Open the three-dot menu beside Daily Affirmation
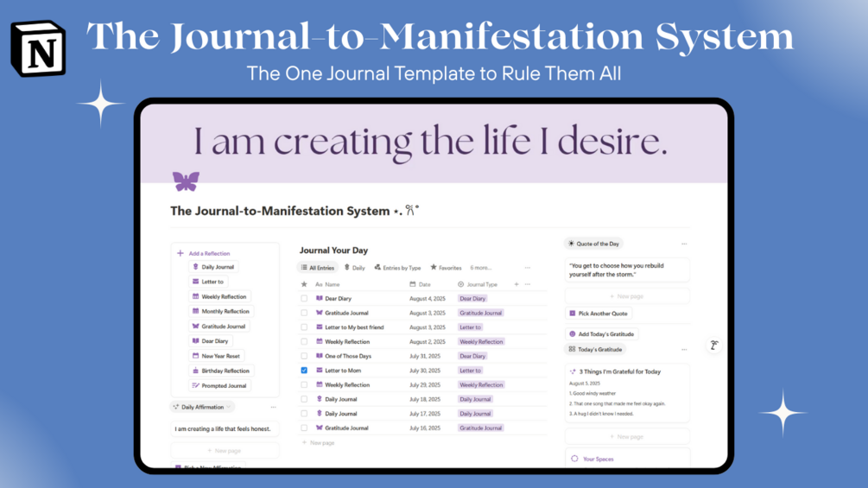 click(x=274, y=407)
